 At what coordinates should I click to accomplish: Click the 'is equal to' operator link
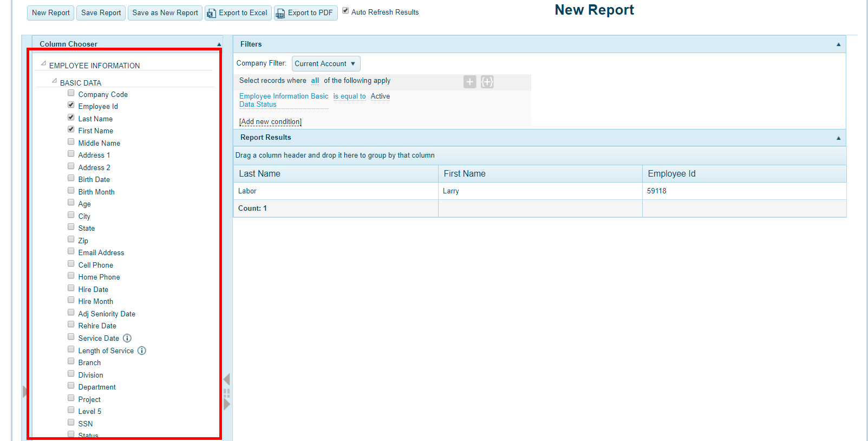(x=349, y=96)
